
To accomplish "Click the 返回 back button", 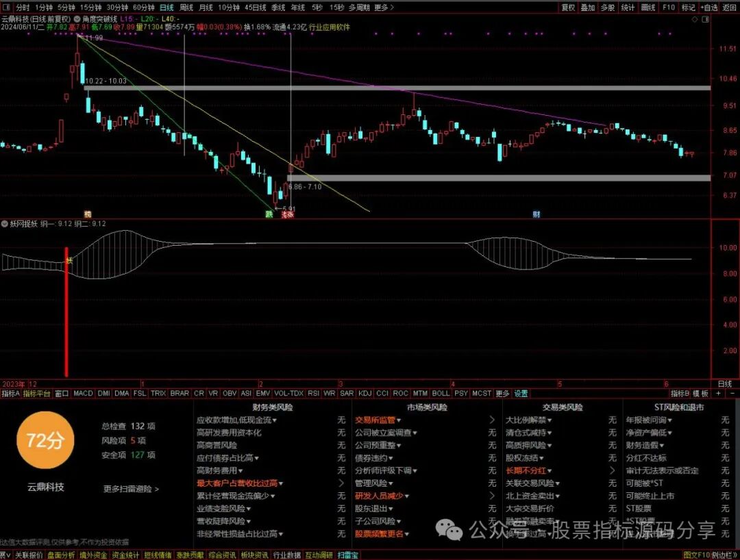I will point(730,8).
